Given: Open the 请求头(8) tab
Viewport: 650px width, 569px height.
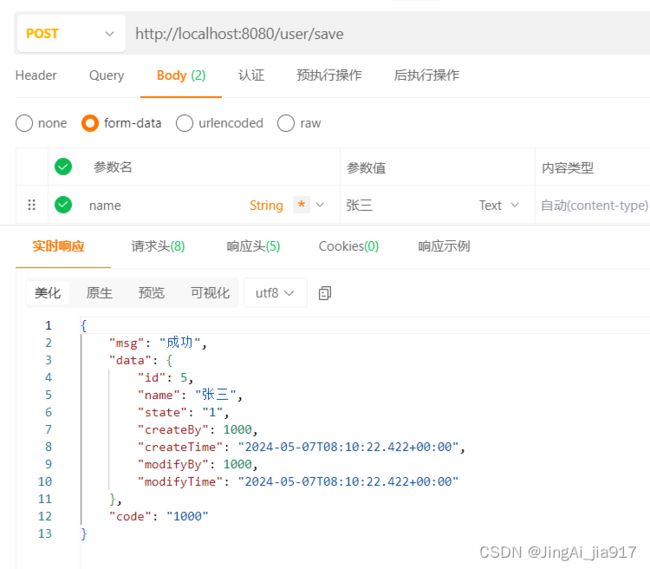Looking at the screenshot, I should pos(158,246).
